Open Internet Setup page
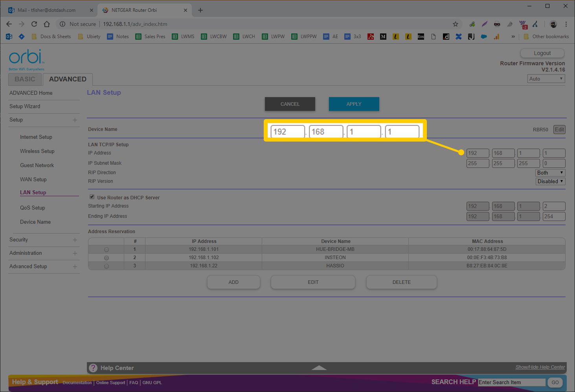 [x=36, y=137]
